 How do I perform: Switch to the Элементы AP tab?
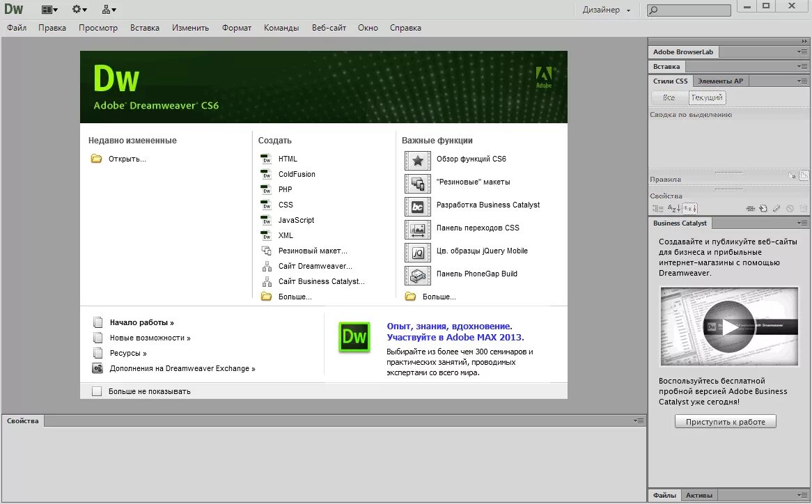721,80
